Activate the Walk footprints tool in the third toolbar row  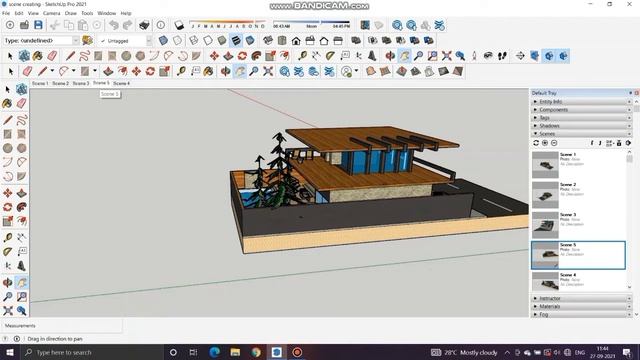(x=502, y=56)
